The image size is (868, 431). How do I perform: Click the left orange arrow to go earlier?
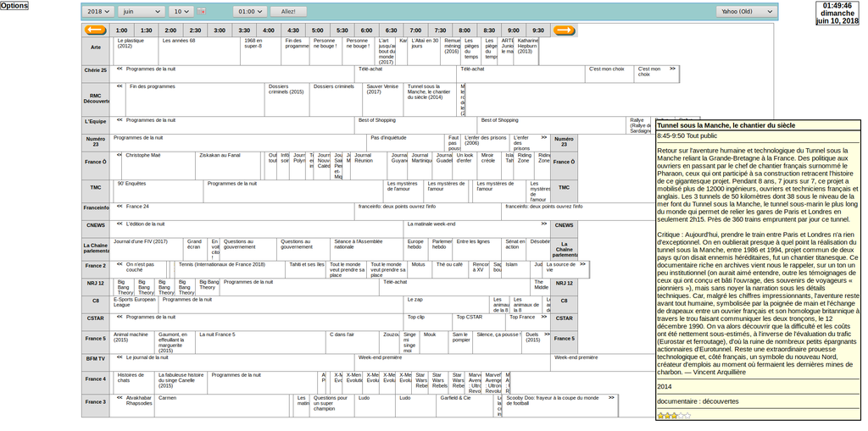click(x=95, y=30)
